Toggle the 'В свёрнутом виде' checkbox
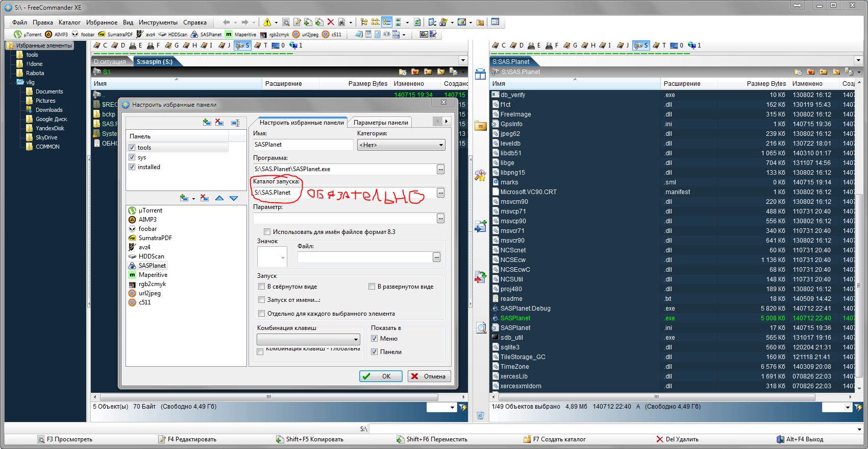 (x=262, y=287)
